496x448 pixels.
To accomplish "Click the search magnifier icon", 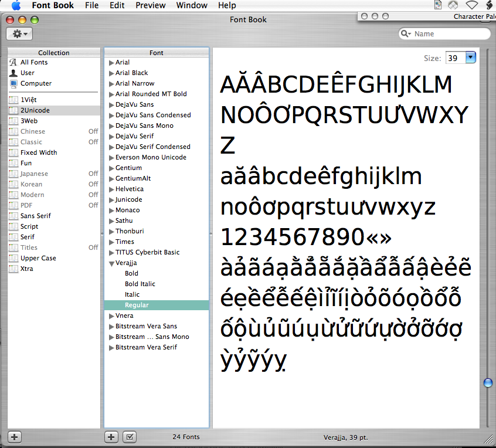I will [x=406, y=33].
